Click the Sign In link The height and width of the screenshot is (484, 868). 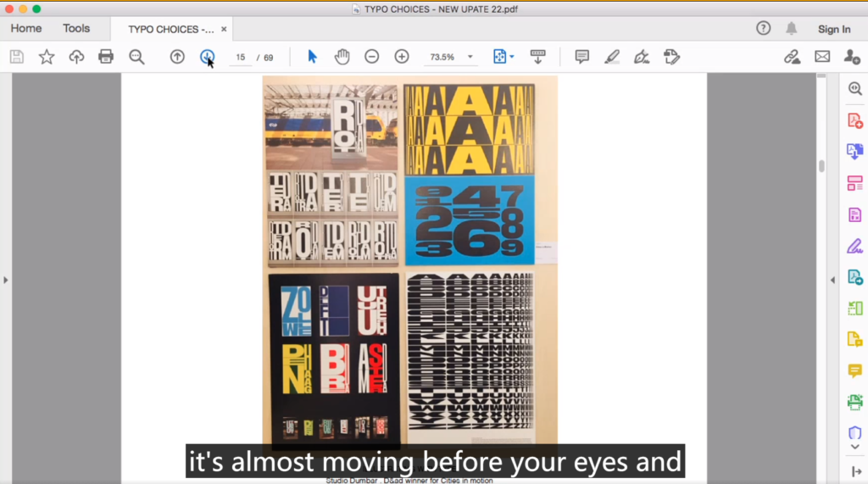[834, 29]
